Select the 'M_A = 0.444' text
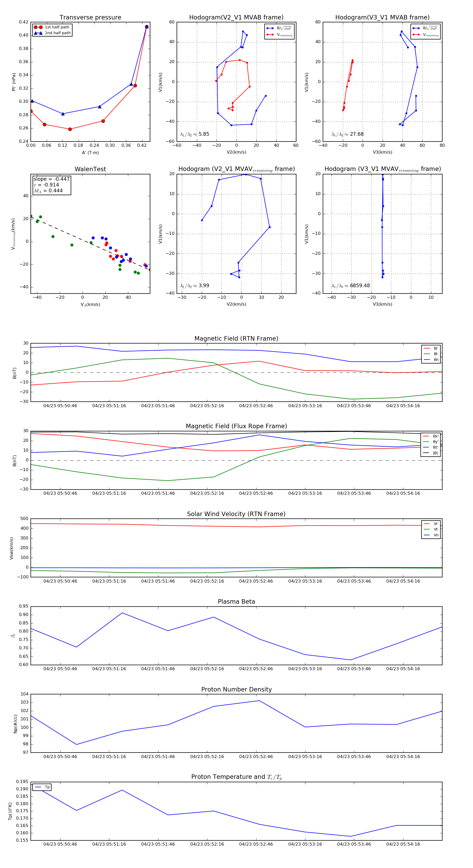 click(x=48, y=191)
